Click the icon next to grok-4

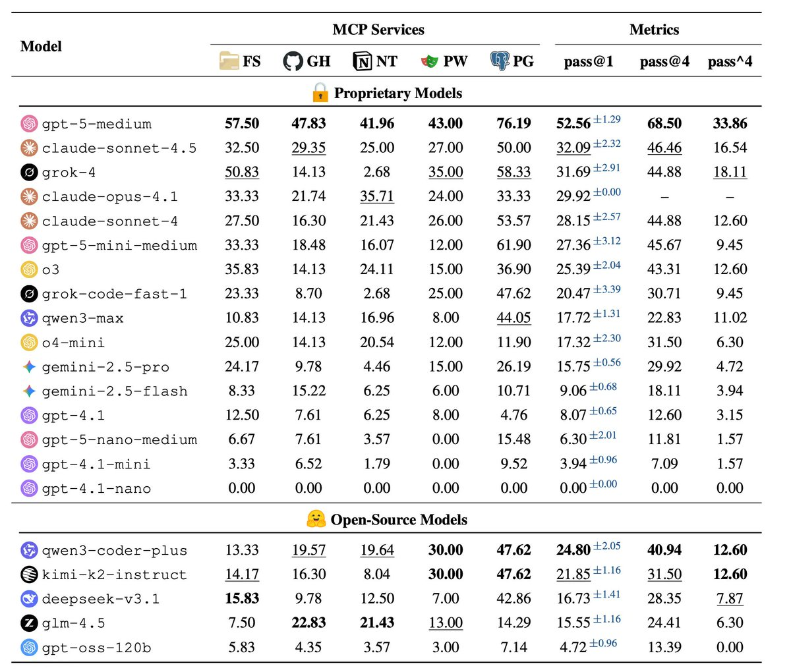29,173
